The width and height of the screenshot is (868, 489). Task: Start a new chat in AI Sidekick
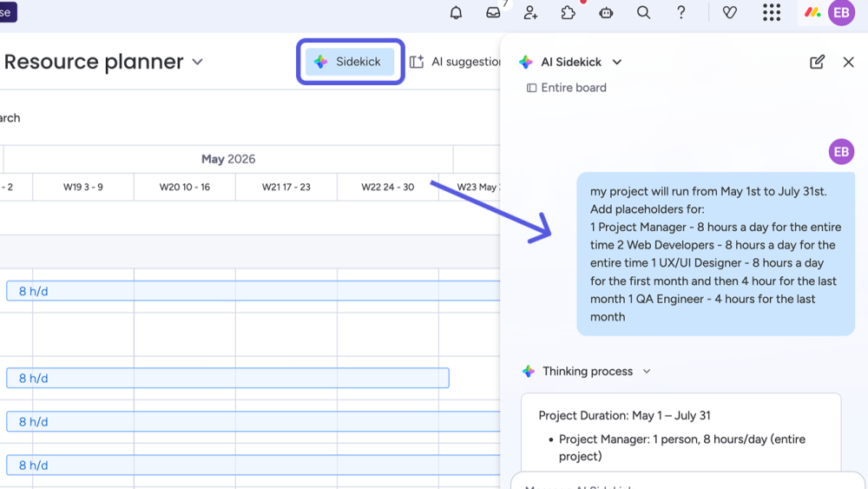(x=817, y=62)
